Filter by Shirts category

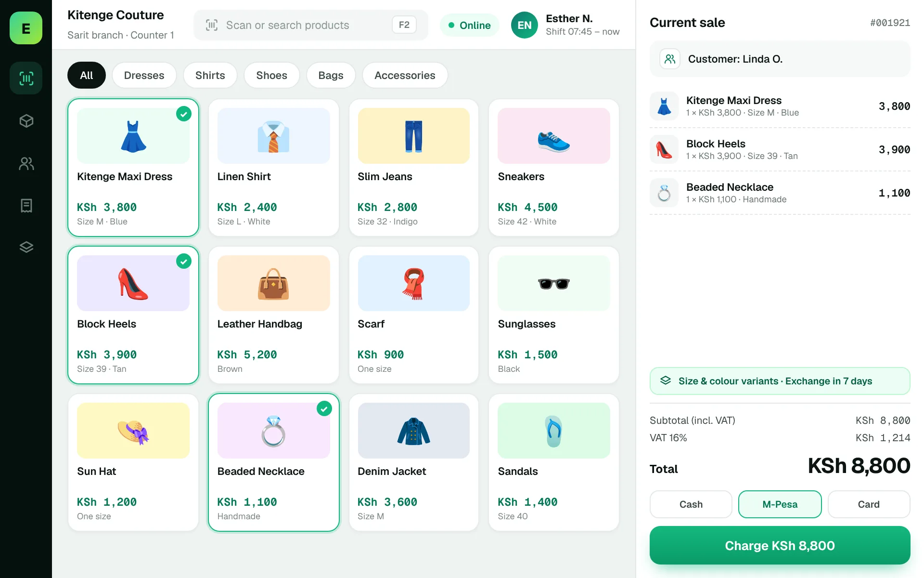pos(210,75)
